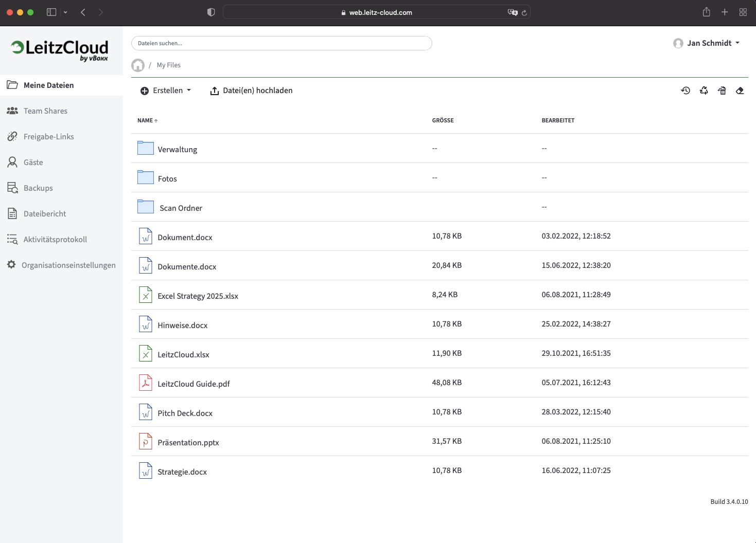Image resolution: width=756 pixels, height=543 pixels.
Task: Open Gäste in sidebar
Action: coord(61,162)
